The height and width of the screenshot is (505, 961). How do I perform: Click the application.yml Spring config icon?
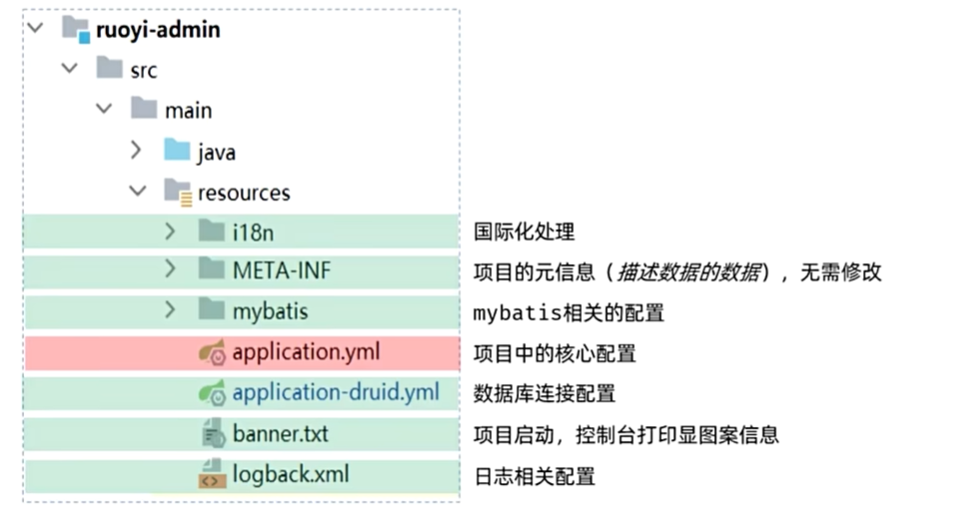pos(211,352)
